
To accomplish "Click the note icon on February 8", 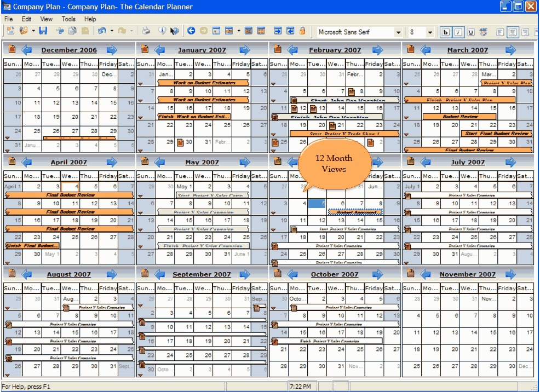I will pos(351,92).
